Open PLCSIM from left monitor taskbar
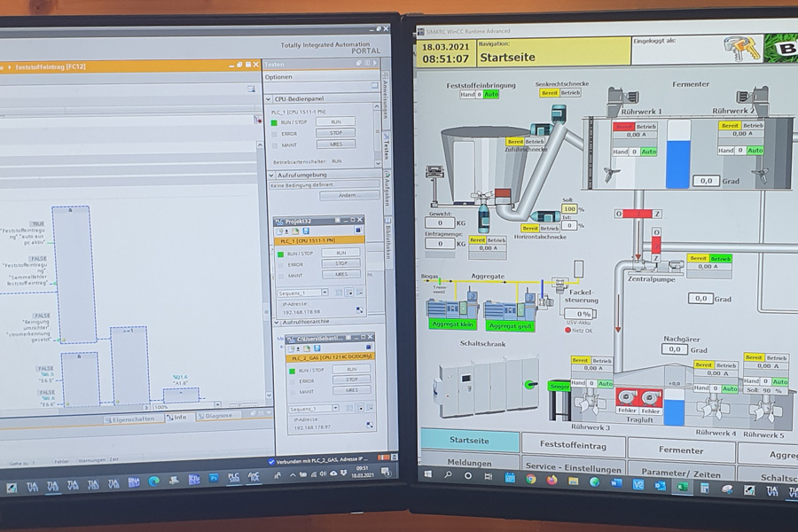This screenshot has width=798, height=532. (233, 478)
